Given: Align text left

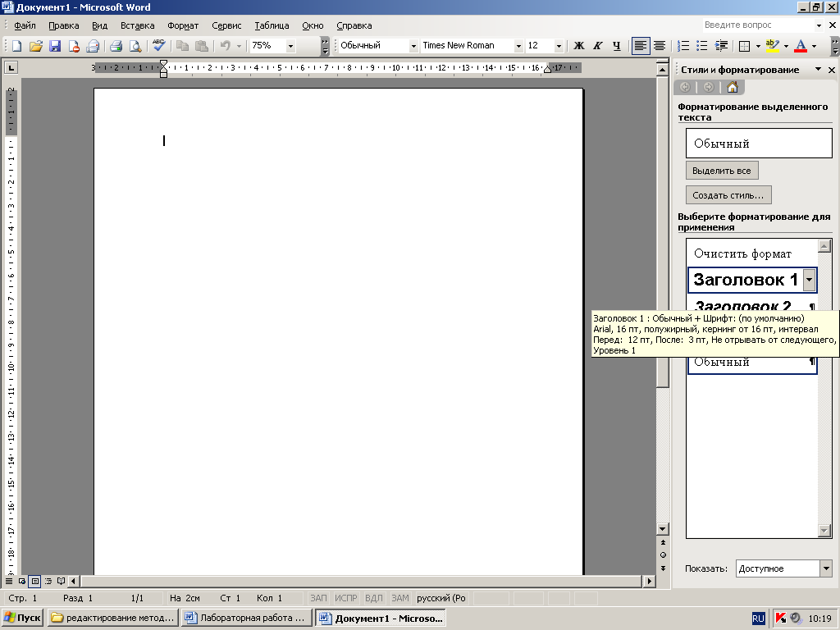Looking at the screenshot, I should (x=640, y=46).
